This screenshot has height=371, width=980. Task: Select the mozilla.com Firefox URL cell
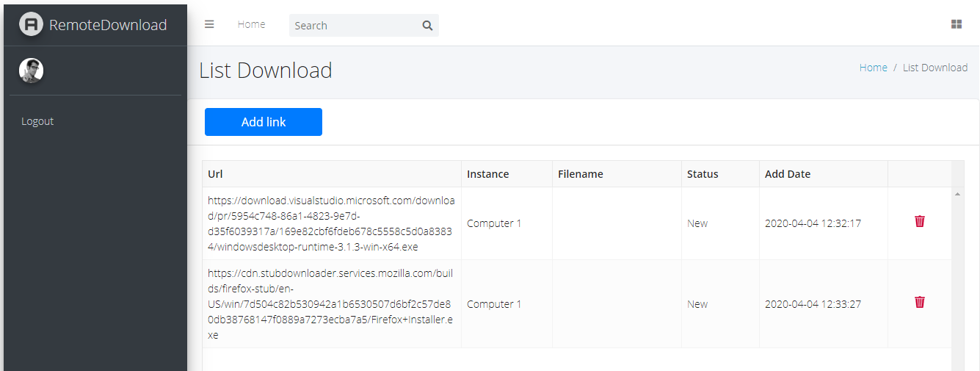[x=331, y=304]
